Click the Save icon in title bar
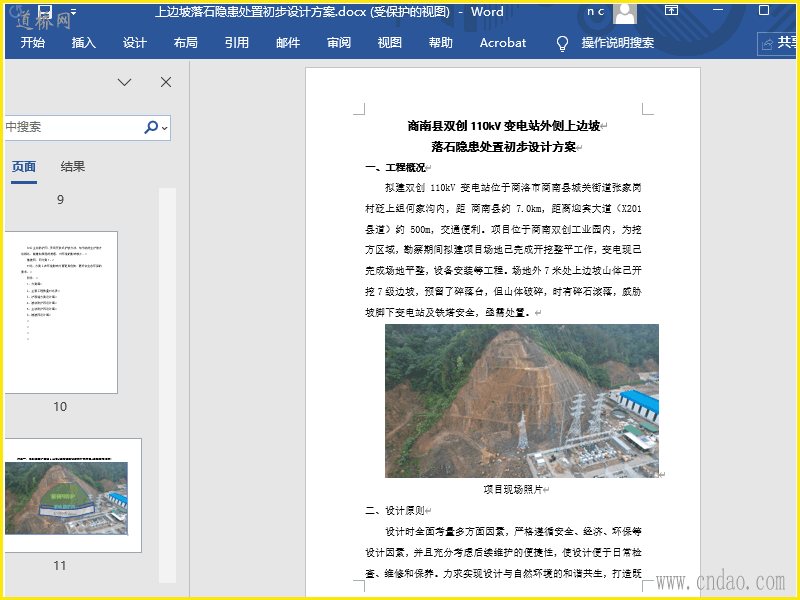Screen dimensions: 800x600 (x=46, y=13)
